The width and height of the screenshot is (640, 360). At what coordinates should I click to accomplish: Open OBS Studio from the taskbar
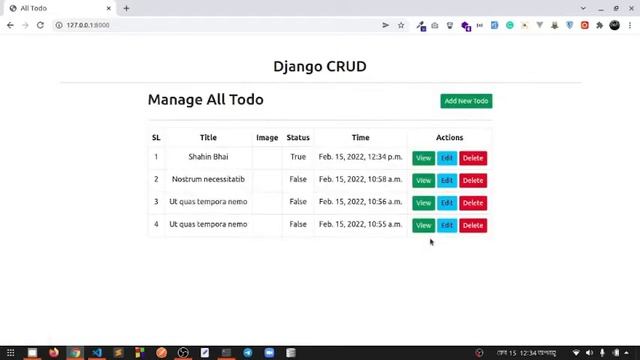(183, 353)
